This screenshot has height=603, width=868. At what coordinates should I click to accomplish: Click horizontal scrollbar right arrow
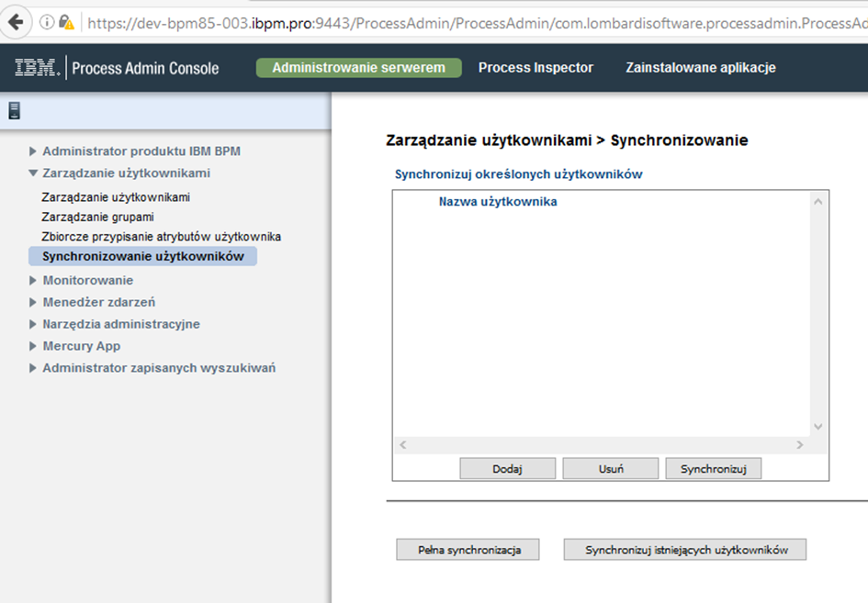click(800, 445)
